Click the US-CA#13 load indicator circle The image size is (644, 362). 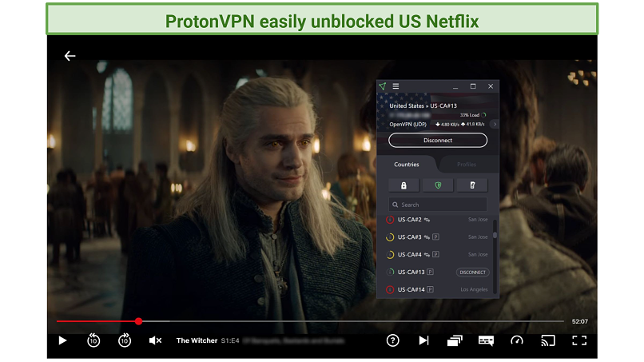(390, 272)
